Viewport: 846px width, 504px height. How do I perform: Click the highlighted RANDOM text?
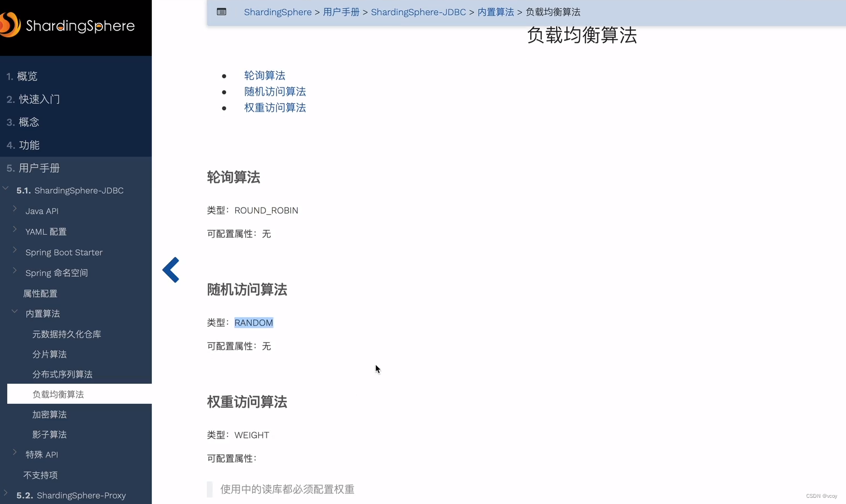coord(254,323)
